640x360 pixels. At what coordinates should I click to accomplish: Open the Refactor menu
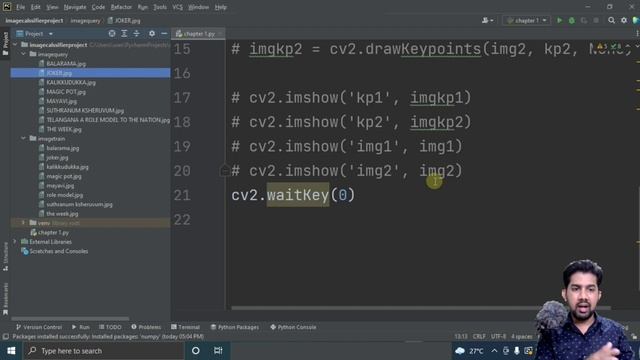[x=121, y=7]
